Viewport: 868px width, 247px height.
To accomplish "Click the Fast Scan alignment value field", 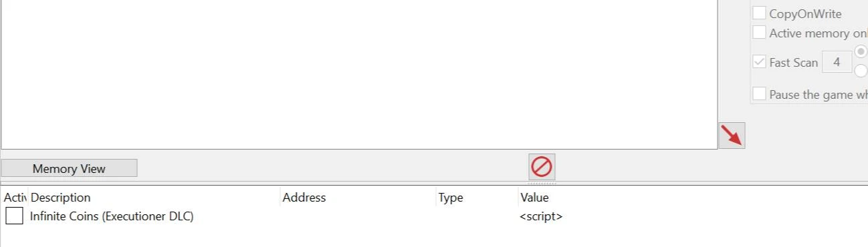I will (837, 62).
